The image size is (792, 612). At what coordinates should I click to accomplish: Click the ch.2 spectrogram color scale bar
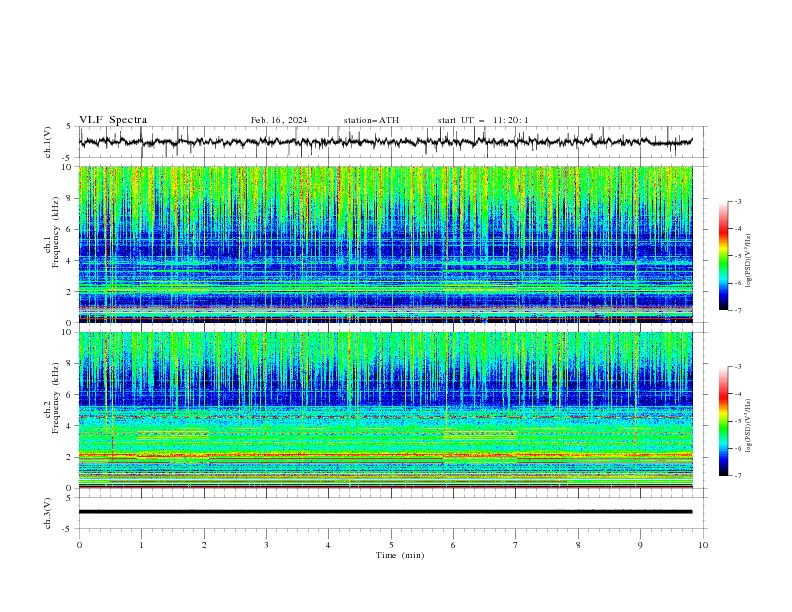click(723, 421)
